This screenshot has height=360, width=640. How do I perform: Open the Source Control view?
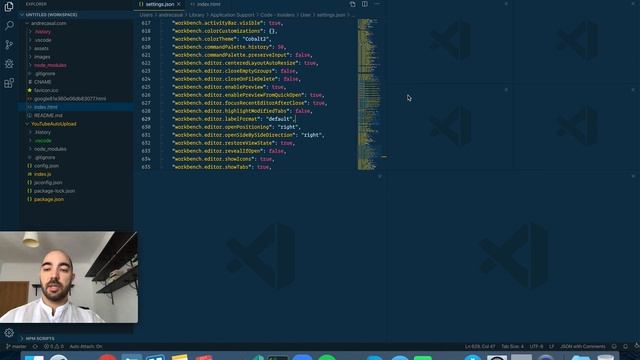(x=9, y=44)
